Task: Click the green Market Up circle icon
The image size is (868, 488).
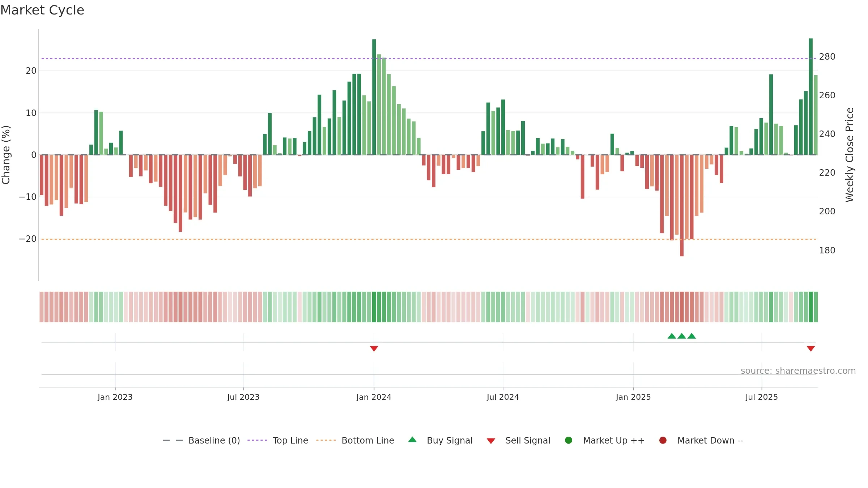Action: click(569, 440)
